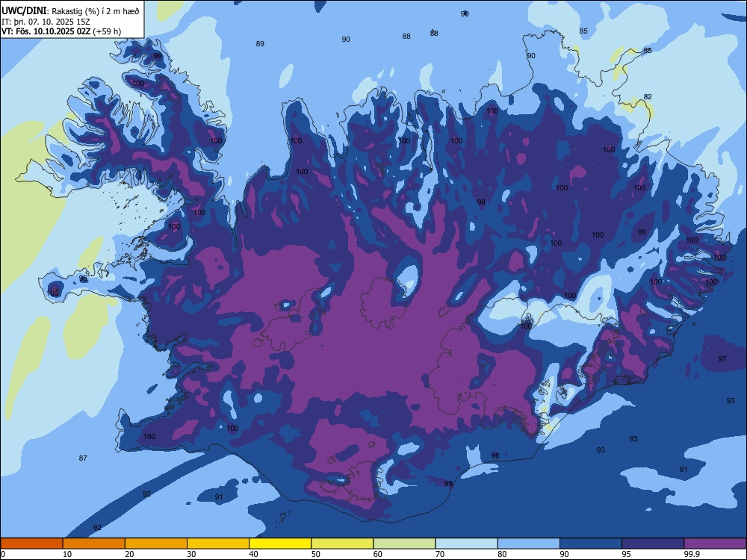The image size is (747, 560).
Task: Click the '0' legend scale label
Action: pos(3,554)
